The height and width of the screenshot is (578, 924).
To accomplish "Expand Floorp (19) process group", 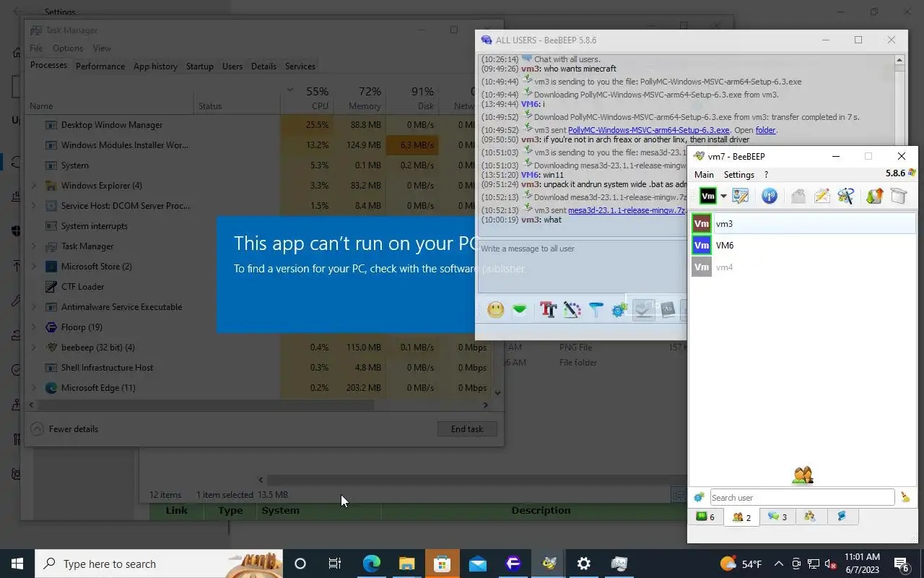I will point(34,327).
